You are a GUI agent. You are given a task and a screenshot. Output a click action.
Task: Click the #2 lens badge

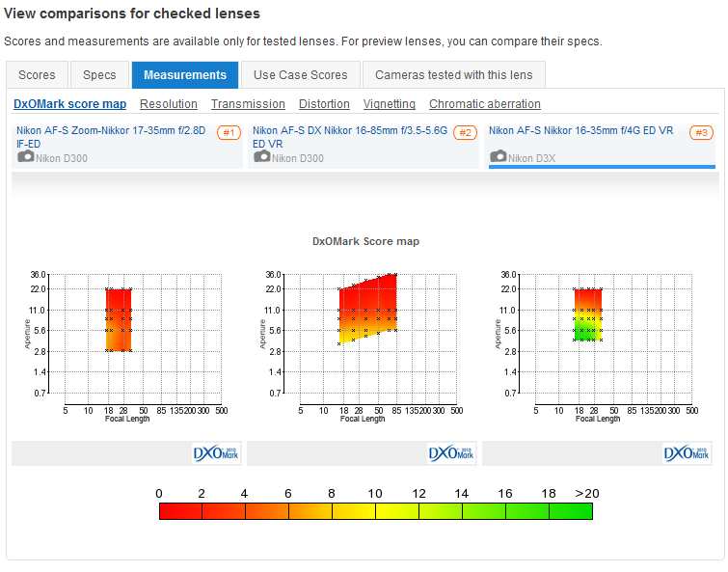click(x=465, y=133)
